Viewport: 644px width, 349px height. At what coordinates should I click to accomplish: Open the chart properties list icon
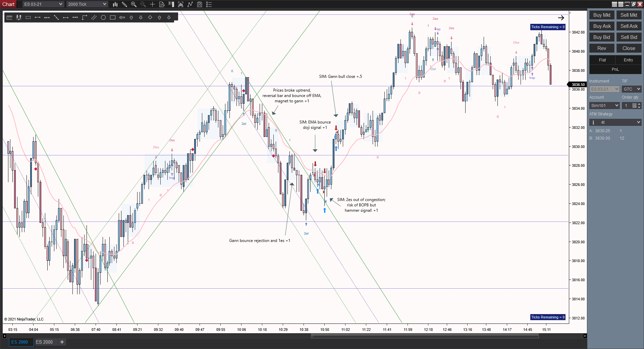[x=209, y=4]
